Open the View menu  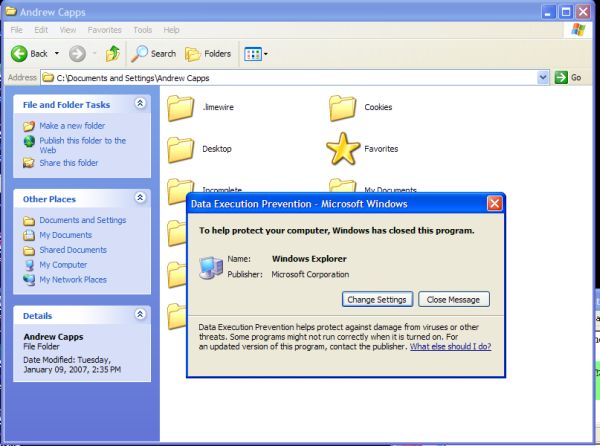click(x=68, y=30)
